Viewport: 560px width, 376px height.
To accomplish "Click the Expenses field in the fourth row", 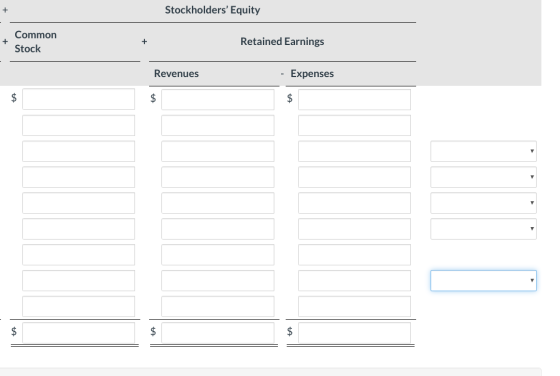I will tap(354, 177).
